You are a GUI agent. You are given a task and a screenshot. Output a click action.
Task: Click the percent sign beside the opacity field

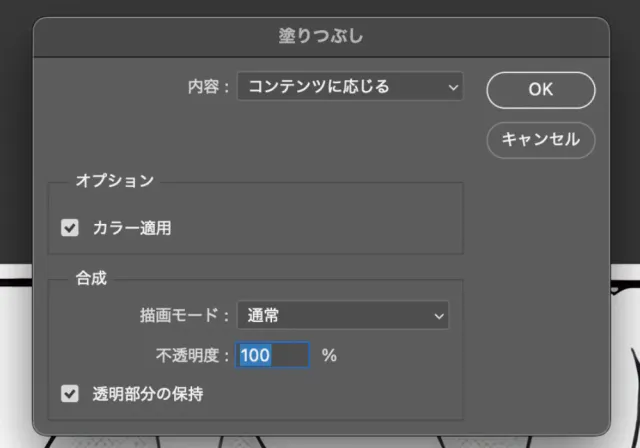click(329, 355)
